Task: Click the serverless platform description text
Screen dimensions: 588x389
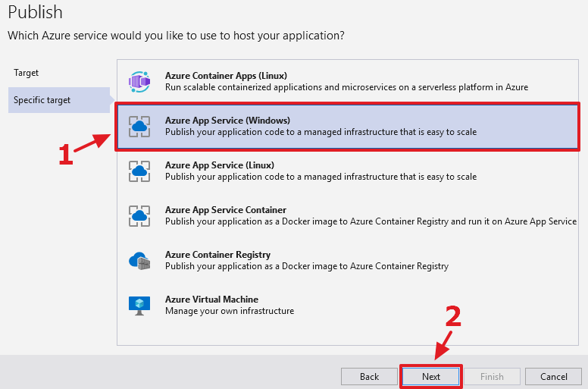Action: (346, 87)
